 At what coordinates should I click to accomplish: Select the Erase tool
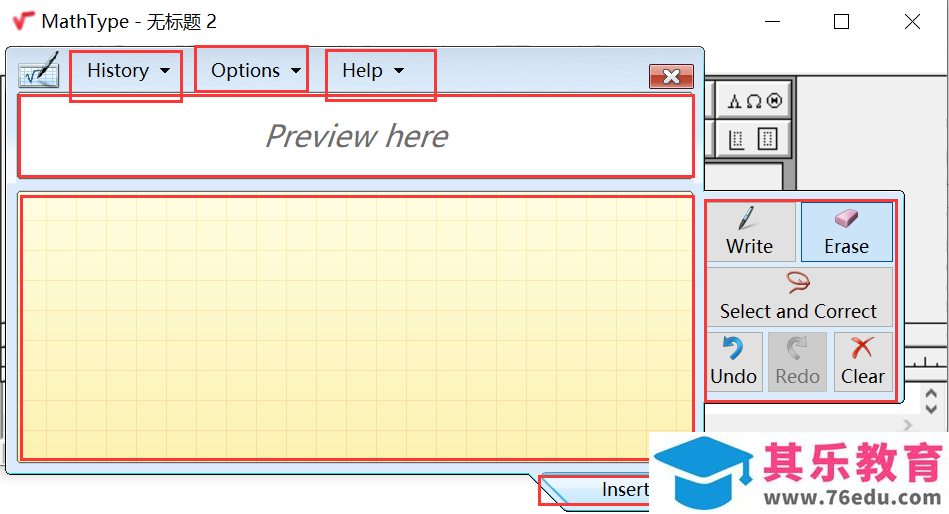[x=846, y=232]
